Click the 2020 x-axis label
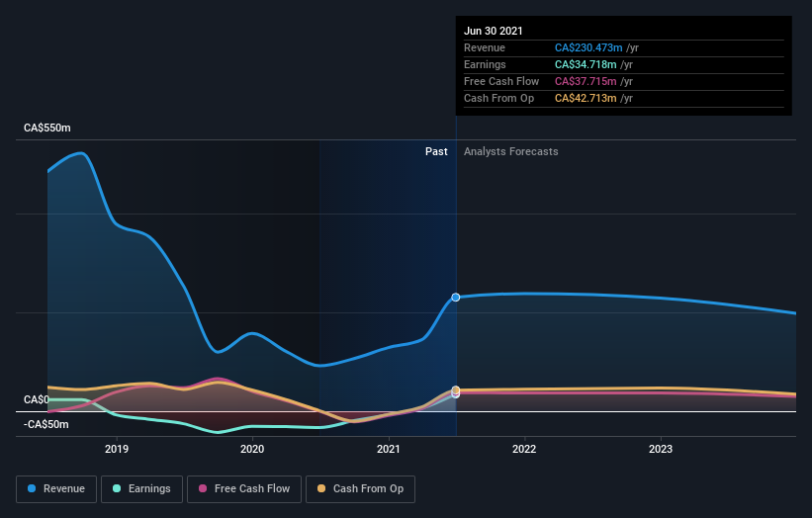This screenshot has width=812, height=518. [252, 449]
